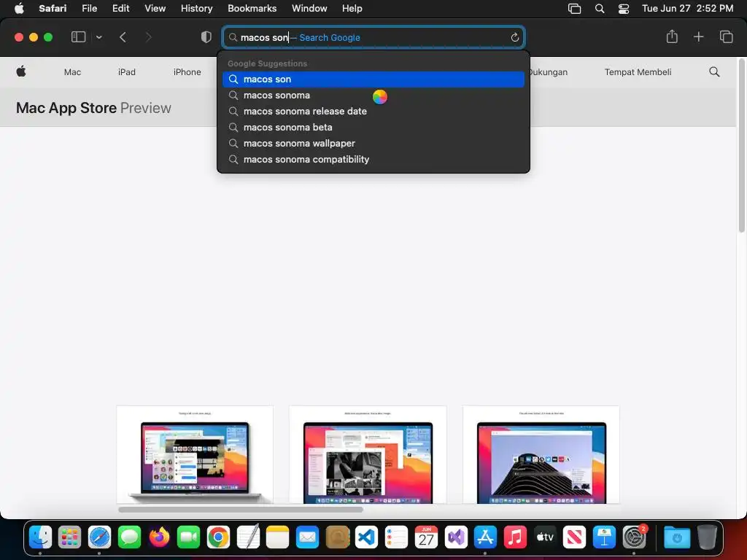Image resolution: width=747 pixels, height=560 pixels.
Task: Open the File menu
Action: (89, 8)
